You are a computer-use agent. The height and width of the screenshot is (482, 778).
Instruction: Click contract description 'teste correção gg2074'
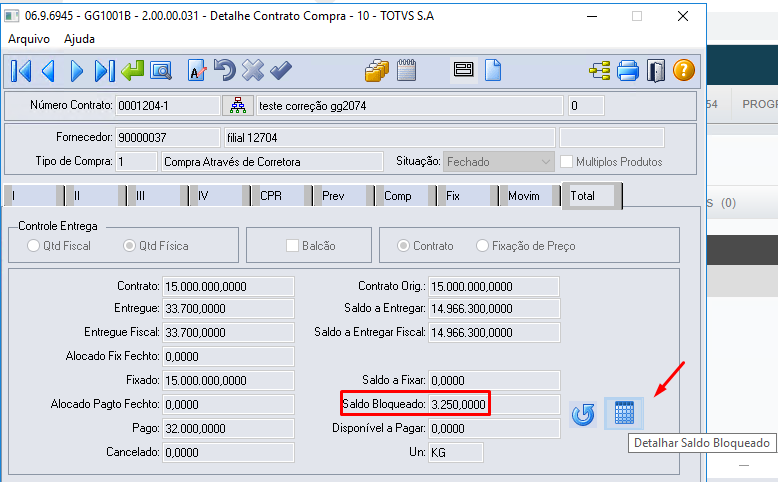pos(409,106)
